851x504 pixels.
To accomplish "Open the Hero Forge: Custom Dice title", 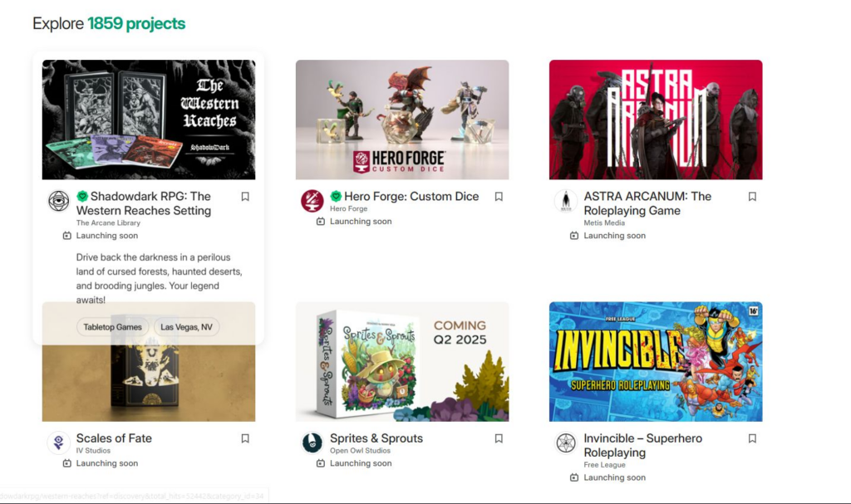I will 411,197.
